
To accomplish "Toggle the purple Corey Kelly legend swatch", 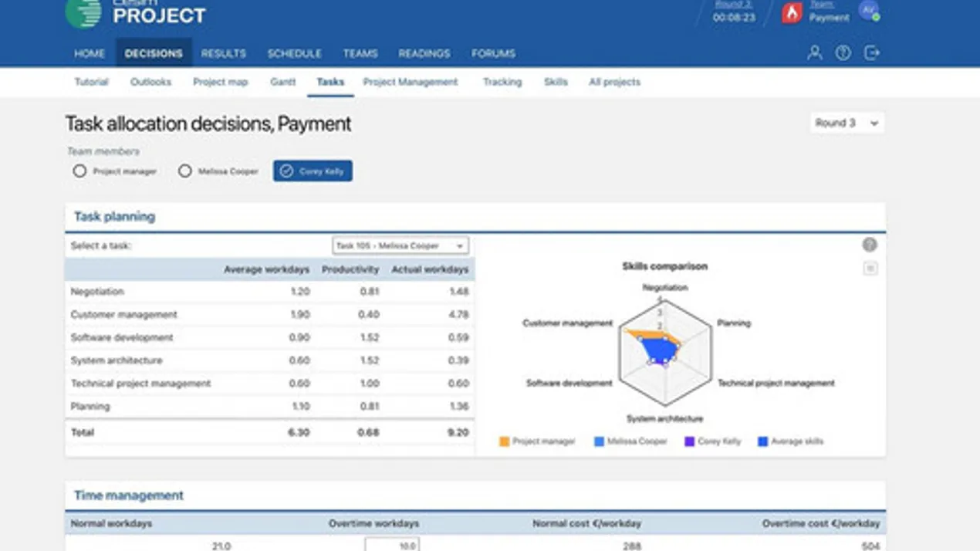I will tap(690, 441).
